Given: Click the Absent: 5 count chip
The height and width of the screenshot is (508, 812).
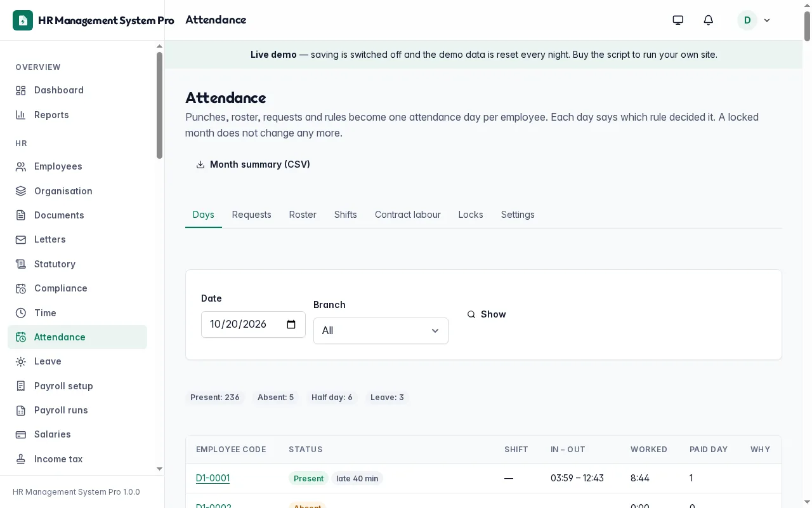Looking at the screenshot, I should coord(275,398).
